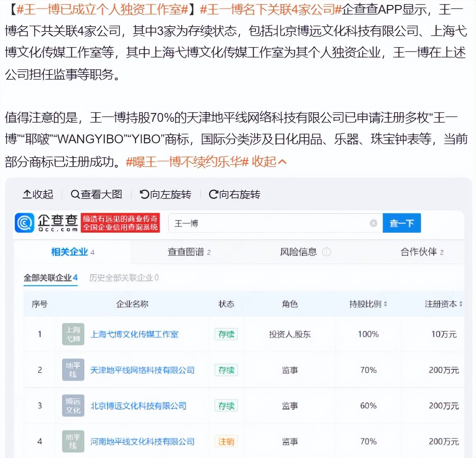Open hashtag #曝王一博不续约乐华#
Image resolution: width=476 pixels, height=458 pixels.
pos(187,161)
